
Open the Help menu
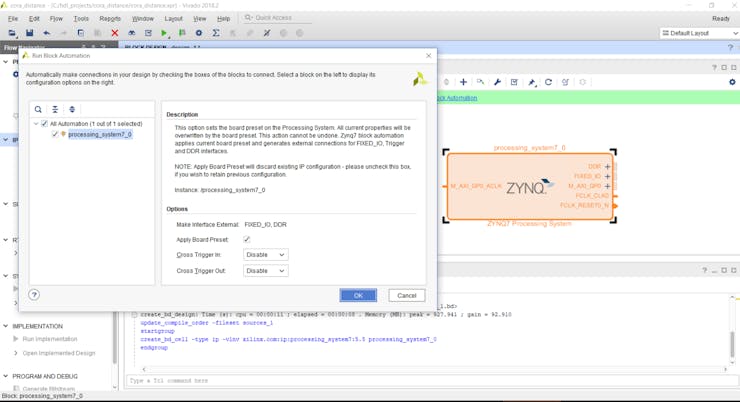(223, 18)
